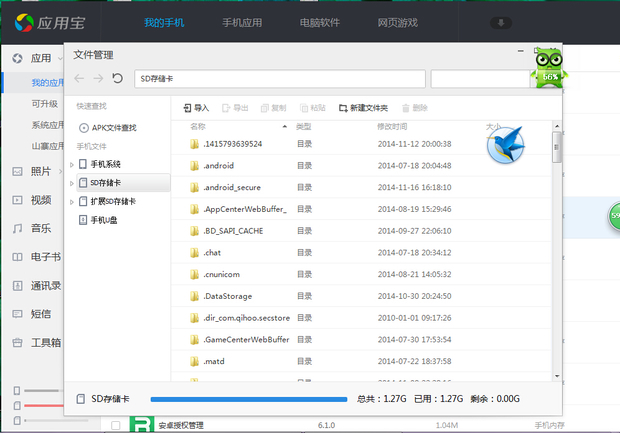
Task: Click the scrollbar up arrow in file list
Action: (x=557, y=126)
